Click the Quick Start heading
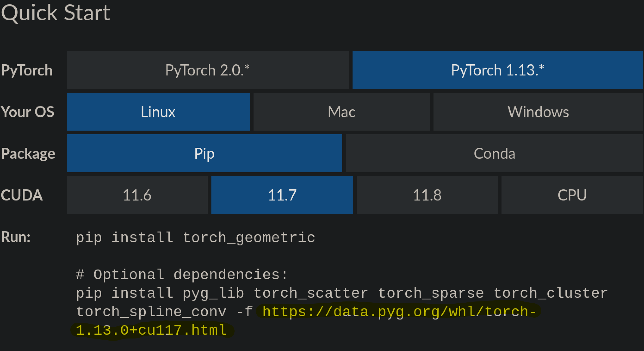 55,13
